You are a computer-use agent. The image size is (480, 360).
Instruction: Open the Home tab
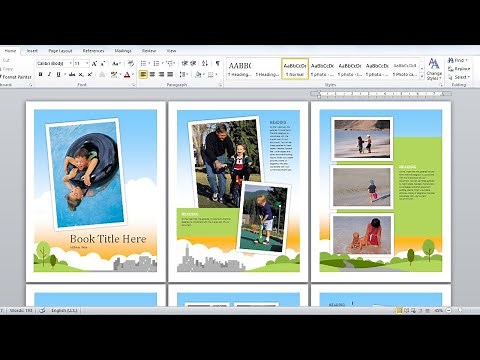(x=10, y=51)
